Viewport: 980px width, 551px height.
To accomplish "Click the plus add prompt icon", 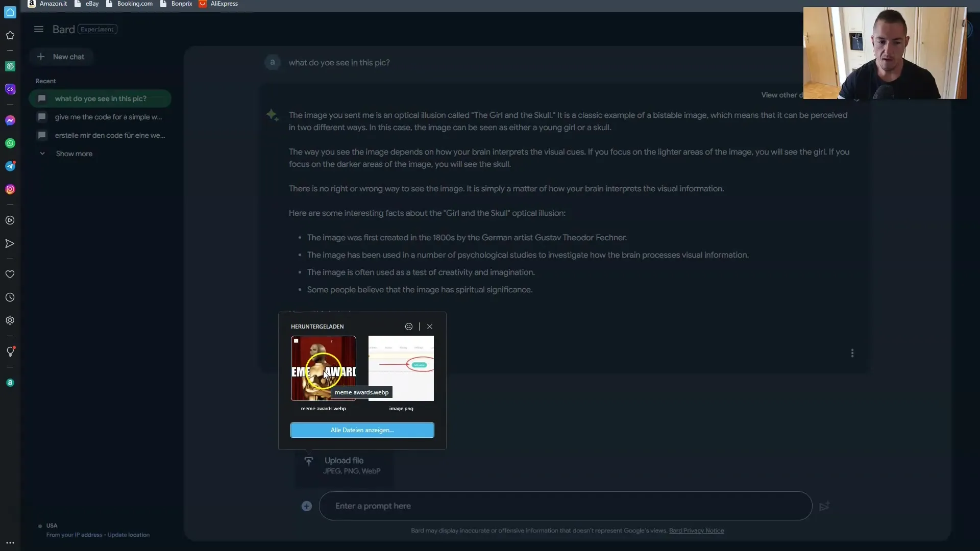I will click(x=307, y=505).
